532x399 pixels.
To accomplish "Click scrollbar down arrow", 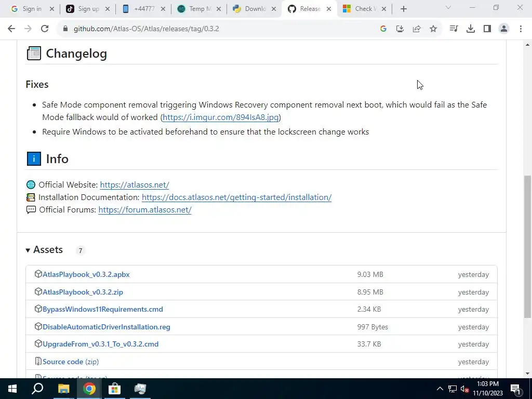I will point(527,374).
